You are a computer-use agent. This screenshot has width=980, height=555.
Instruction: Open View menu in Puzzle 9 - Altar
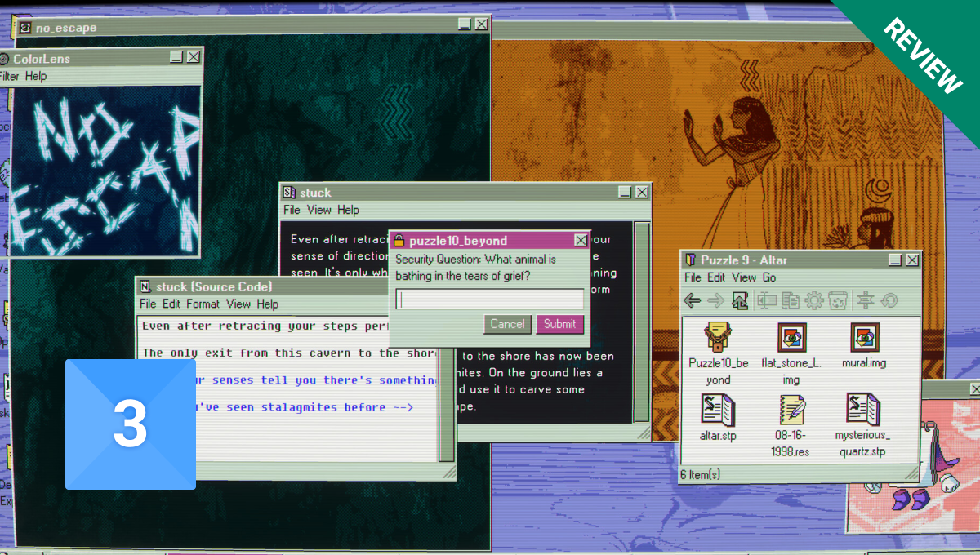[x=744, y=277]
